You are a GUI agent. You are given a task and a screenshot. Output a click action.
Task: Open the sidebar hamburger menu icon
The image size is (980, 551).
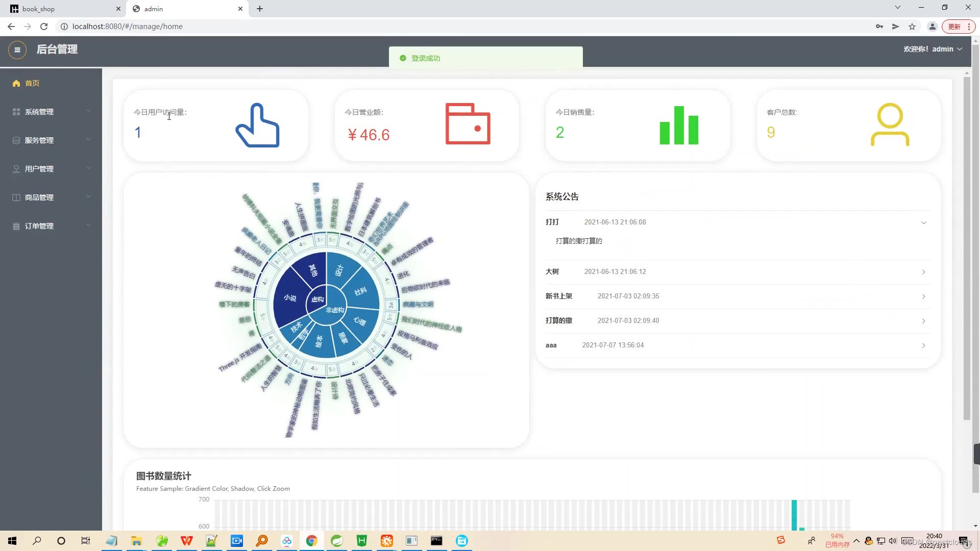[17, 49]
